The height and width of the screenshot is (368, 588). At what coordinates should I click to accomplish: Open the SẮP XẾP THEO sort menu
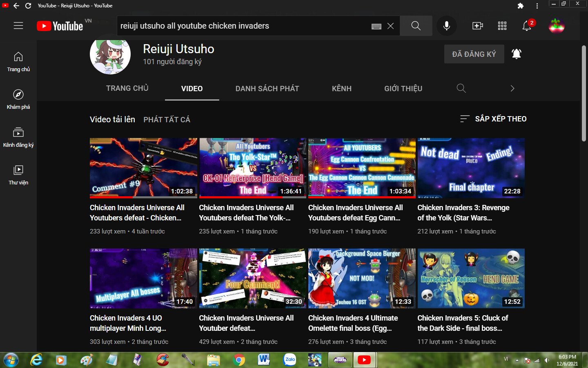coord(493,119)
